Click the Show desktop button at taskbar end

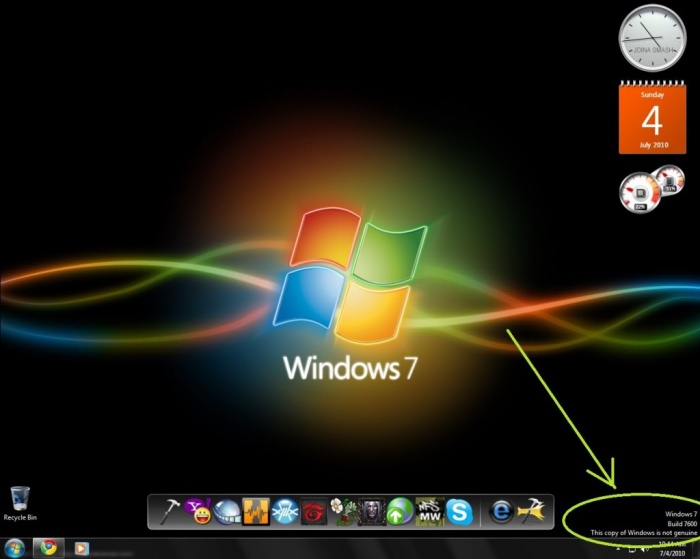click(x=696, y=549)
